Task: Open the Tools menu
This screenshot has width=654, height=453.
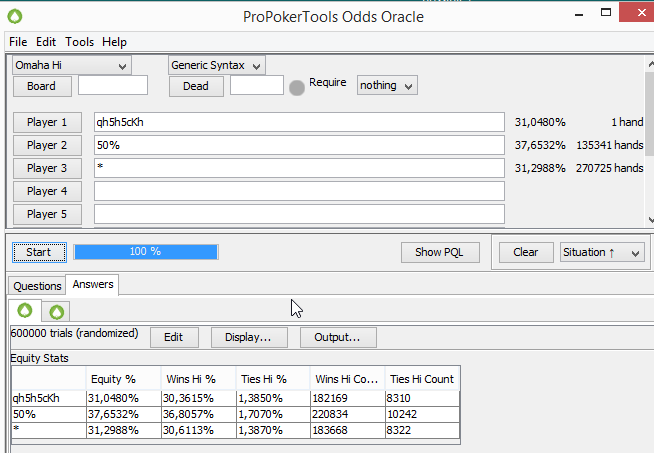Action: click(x=79, y=42)
